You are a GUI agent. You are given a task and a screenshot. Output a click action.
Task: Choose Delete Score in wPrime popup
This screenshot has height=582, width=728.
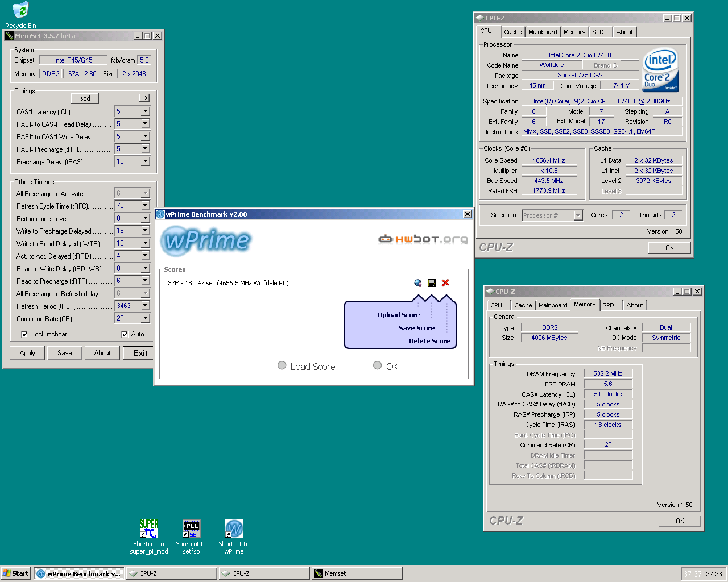click(x=429, y=341)
